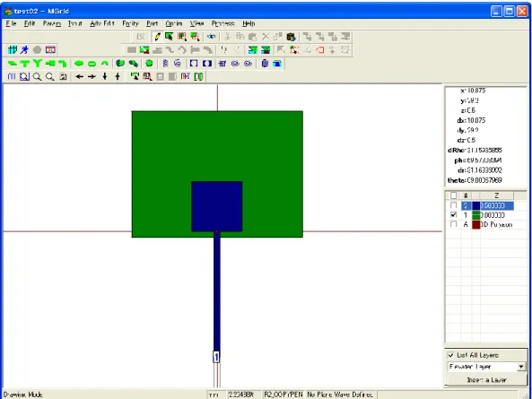Click the down arrow pan icon

click(105, 76)
